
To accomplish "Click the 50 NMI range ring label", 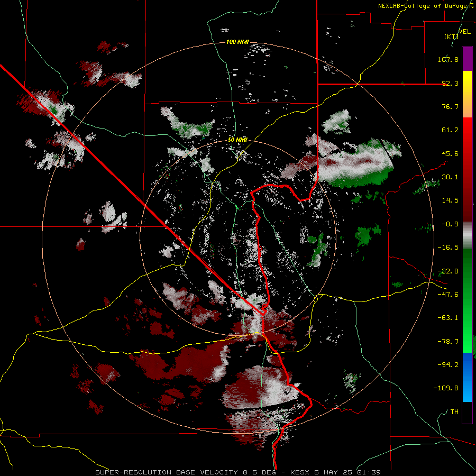I will point(237,140).
